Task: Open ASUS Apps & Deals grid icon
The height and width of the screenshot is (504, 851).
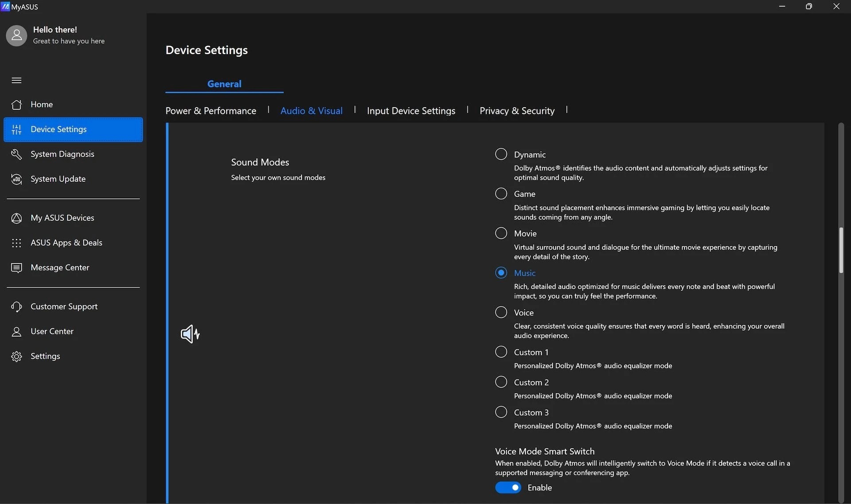Action: click(16, 243)
